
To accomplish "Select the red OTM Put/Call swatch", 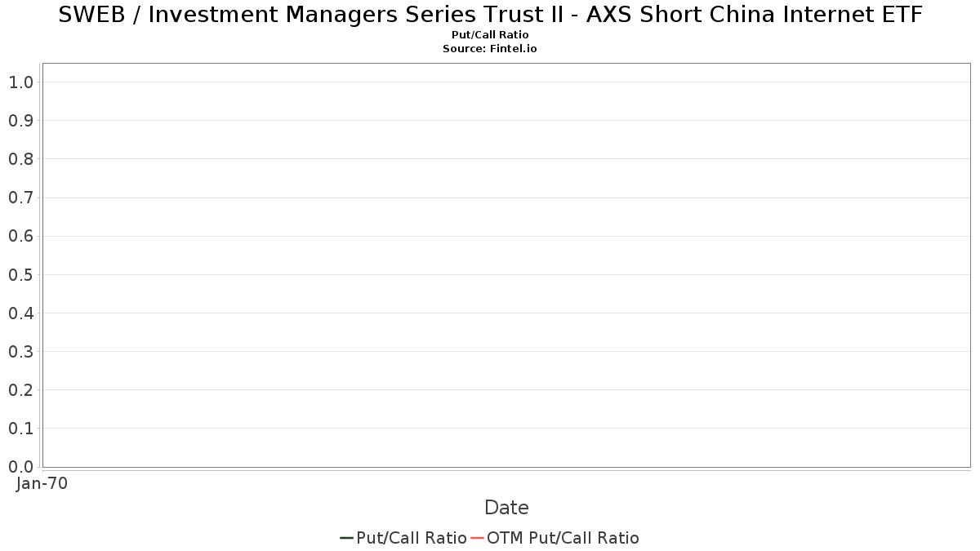I will 478,538.
